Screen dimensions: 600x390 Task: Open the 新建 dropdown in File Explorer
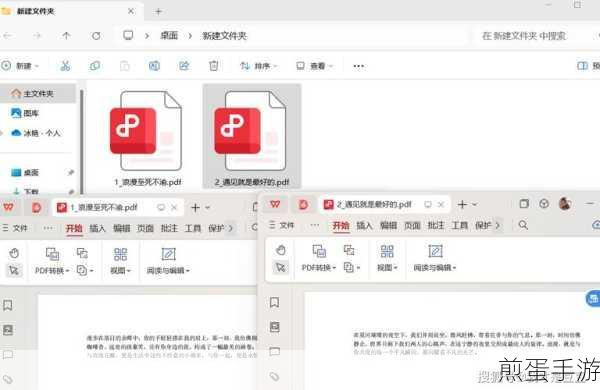coord(20,66)
